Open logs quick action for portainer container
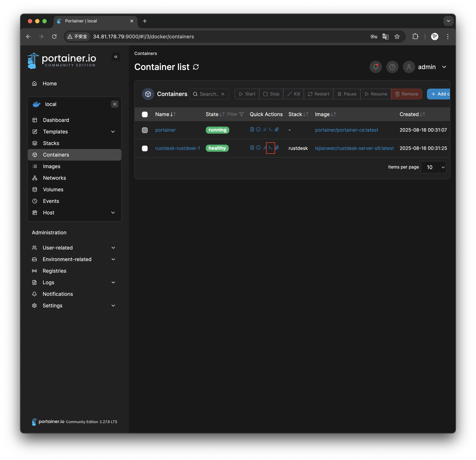Viewport: 476px width, 460px height. point(252,129)
